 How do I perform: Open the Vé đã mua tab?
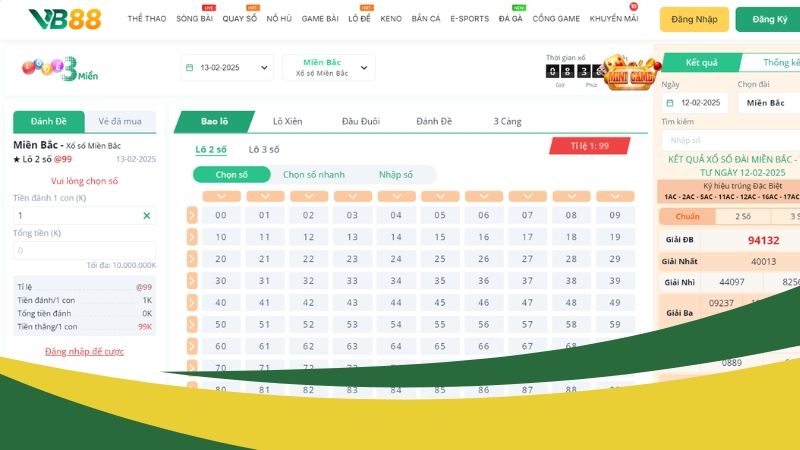click(x=120, y=122)
